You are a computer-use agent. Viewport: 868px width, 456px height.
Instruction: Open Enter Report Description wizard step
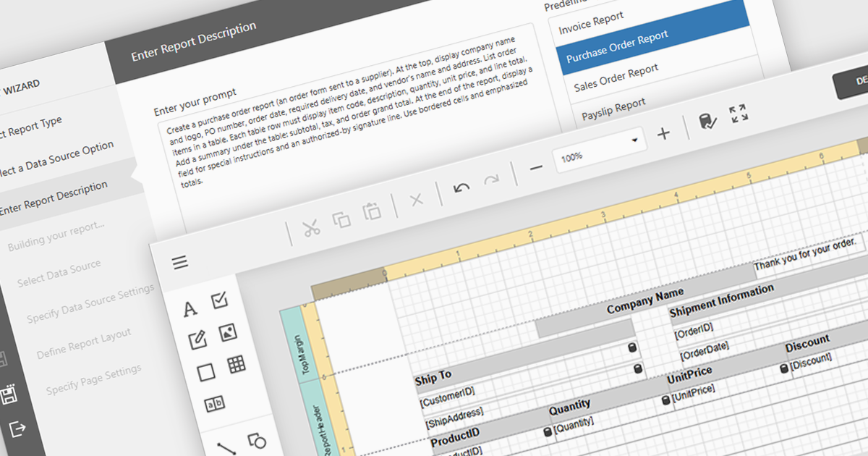(x=52, y=198)
